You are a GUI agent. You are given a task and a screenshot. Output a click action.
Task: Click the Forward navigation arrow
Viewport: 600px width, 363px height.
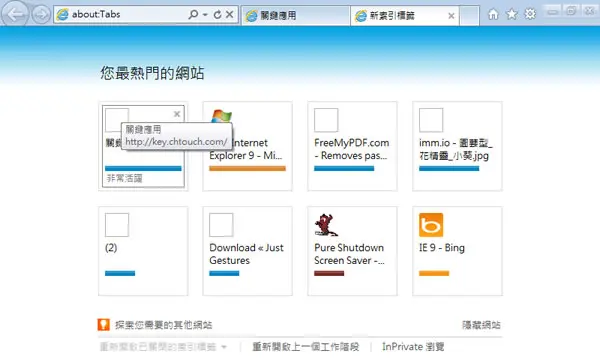(41, 15)
